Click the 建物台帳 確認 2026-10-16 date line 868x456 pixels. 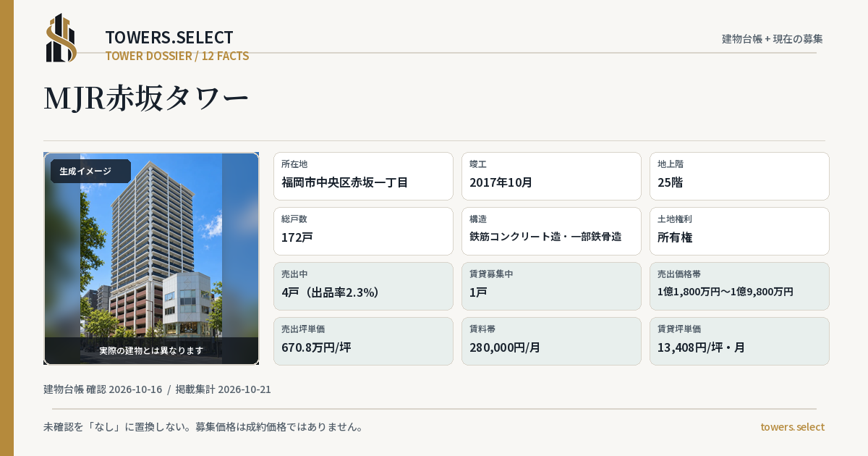point(103,389)
